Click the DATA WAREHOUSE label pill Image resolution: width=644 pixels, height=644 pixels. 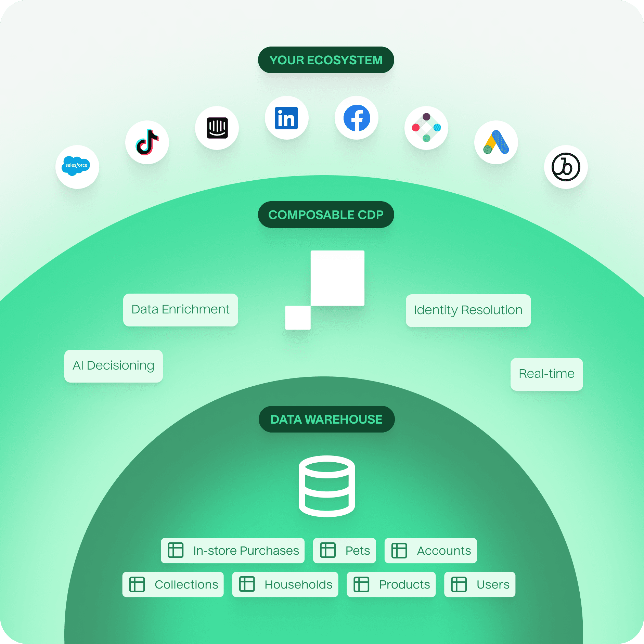point(326,419)
